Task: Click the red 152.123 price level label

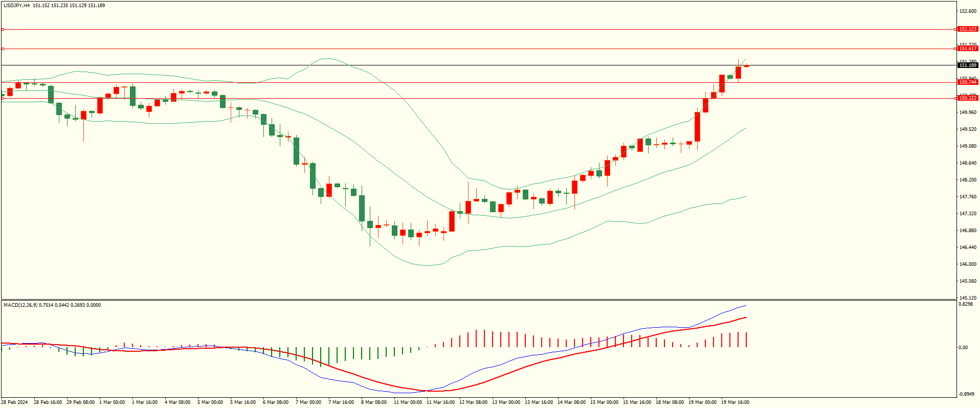Action: pyautogui.click(x=967, y=29)
